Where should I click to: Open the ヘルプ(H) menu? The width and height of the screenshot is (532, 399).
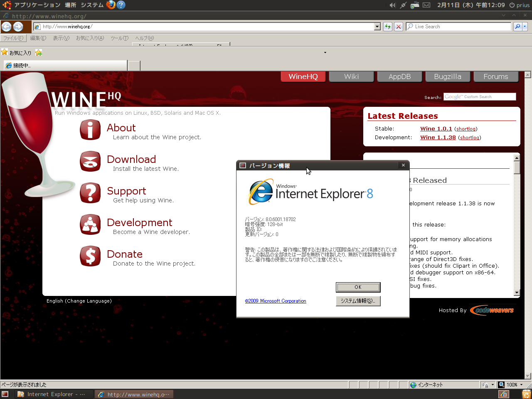[144, 38]
